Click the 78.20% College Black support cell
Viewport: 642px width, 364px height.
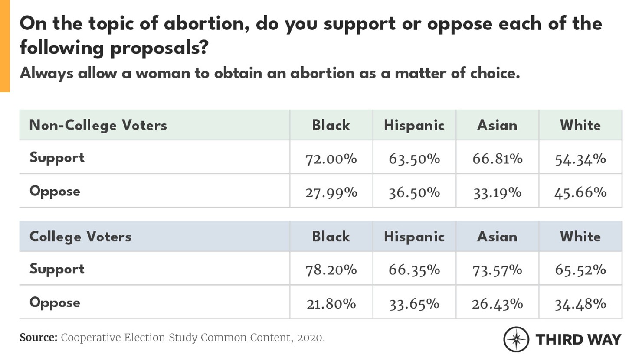click(331, 270)
